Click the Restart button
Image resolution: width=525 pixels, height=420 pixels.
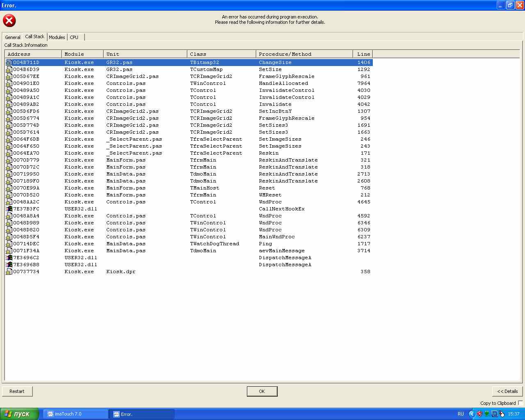tap(17, 391)
